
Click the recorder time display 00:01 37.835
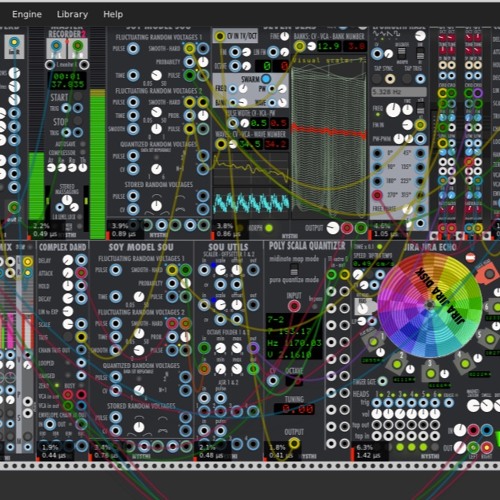coord(68,80)
